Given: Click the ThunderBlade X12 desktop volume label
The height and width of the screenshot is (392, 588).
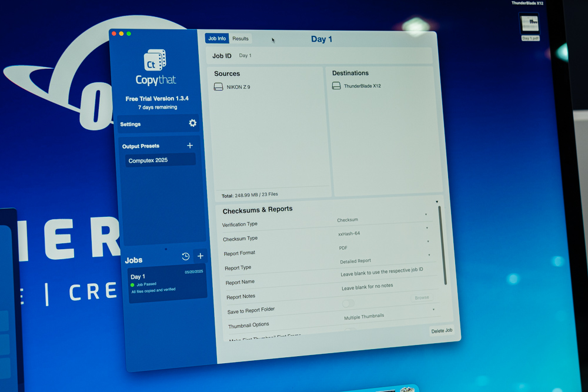Looking at the screenshot, I should [x=527, y=3].
